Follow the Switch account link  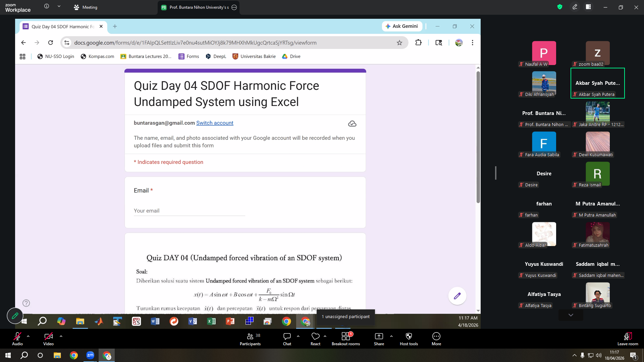[215, 123]
